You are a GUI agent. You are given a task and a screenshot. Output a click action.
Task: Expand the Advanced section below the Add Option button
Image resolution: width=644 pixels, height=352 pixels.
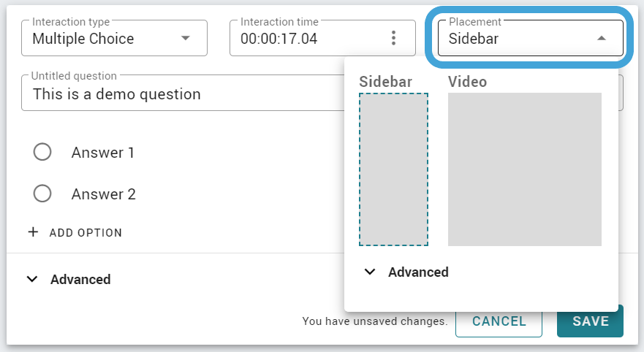[x=69, y=280]
